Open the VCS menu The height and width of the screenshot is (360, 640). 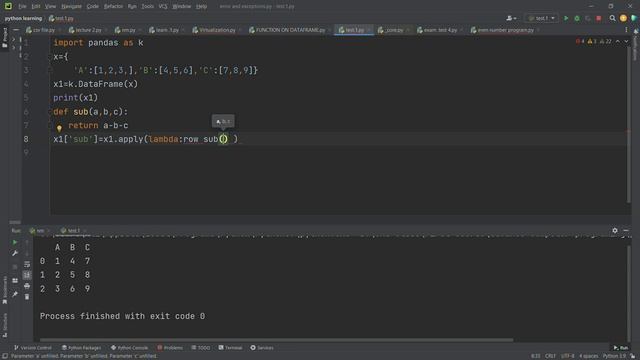coord(163,6)
